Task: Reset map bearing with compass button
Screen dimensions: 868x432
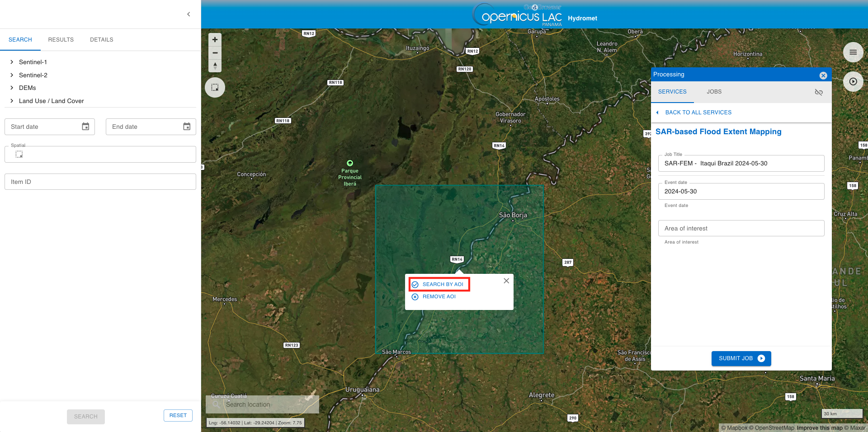Action: click(215, 66)
